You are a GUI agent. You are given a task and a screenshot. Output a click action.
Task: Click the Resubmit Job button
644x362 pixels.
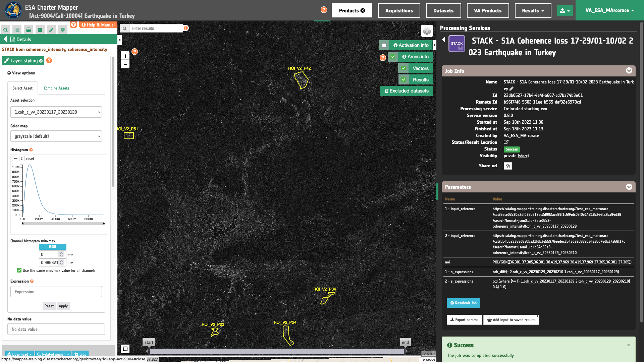pyautogui.click(x=463, y=303)
